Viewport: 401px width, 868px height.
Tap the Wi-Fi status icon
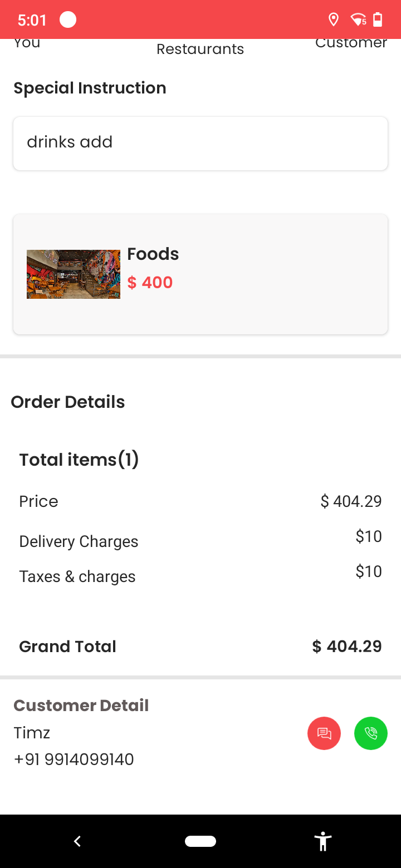358,20
